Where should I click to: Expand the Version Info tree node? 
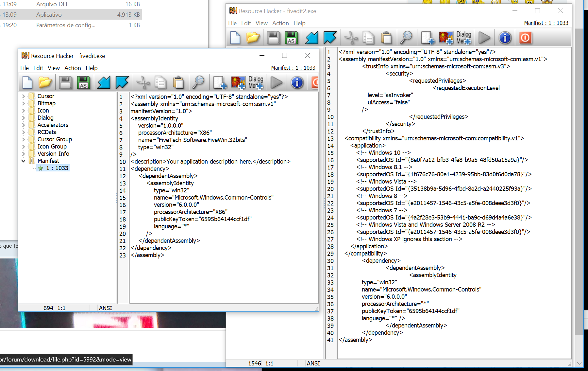point(23,154)
